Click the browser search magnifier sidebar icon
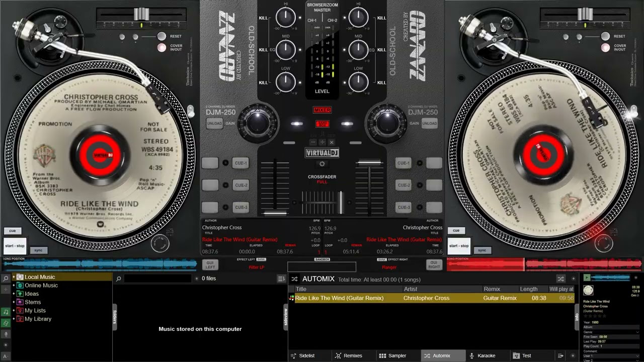This screenshot has height=362, width=644. tap(6, 278)
